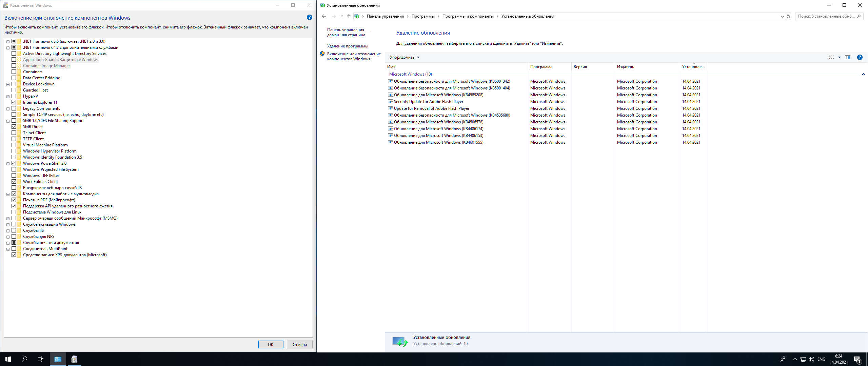Collapse the Microsoft Windows (10) group
This screenshot has width=868, height=366.
(863, 74)
